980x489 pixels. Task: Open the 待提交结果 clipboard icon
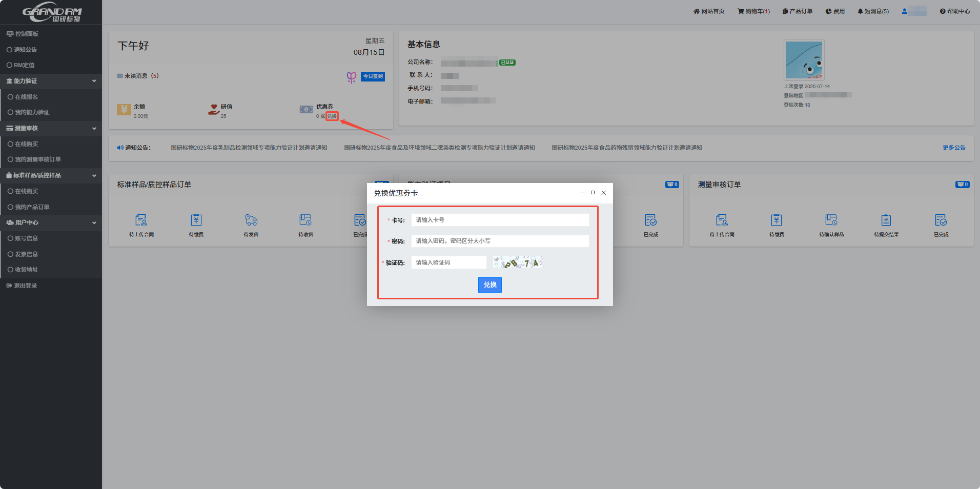[886, 220]
